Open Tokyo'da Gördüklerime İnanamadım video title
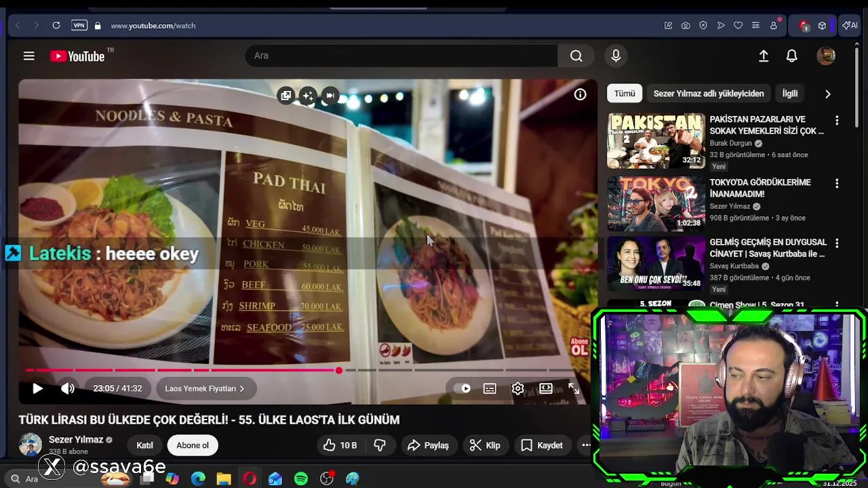This screenshot has height=488, width=868. click(759, 188)
